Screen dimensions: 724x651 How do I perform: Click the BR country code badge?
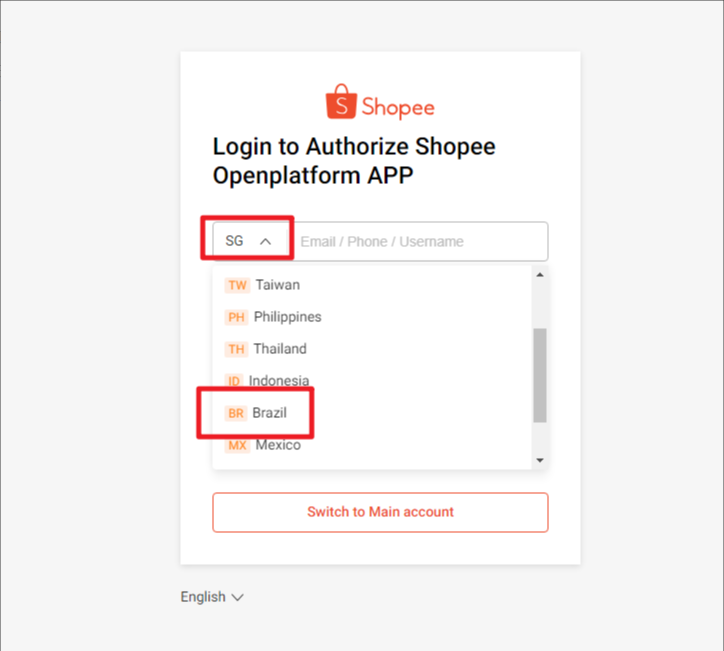236,413
